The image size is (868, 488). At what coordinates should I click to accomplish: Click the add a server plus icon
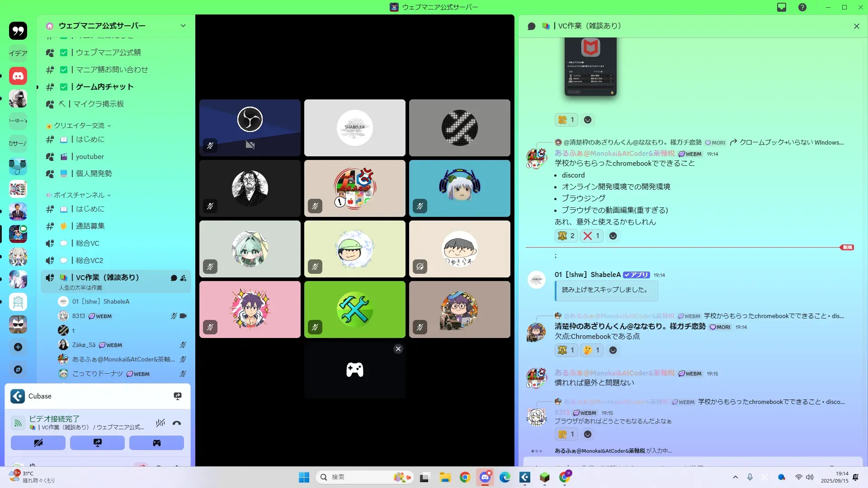18,347
